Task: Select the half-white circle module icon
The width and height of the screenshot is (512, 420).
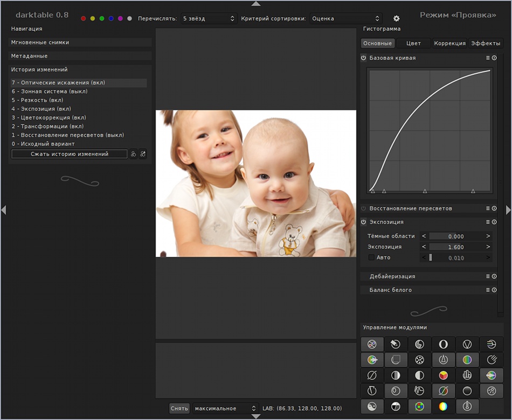Action: pos(419,375)
